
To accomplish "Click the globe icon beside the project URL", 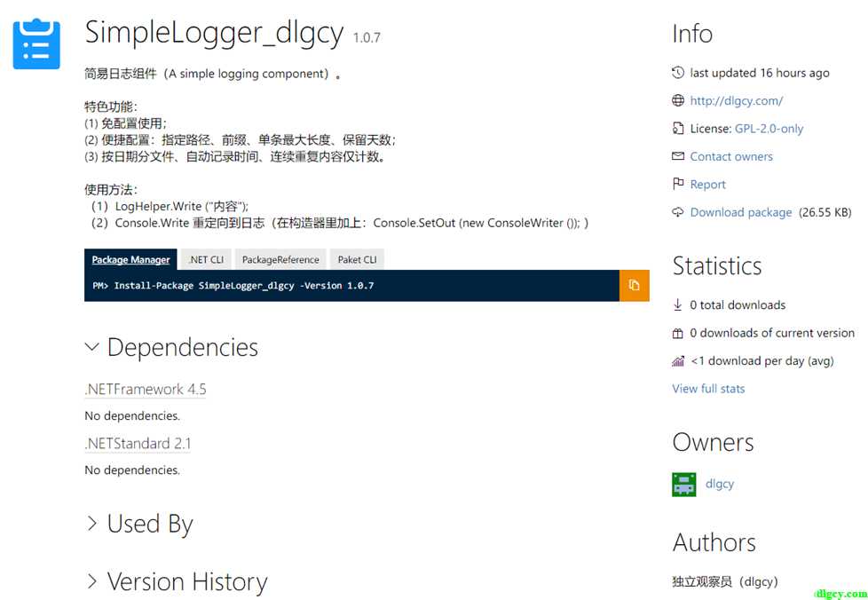I will point(677,100).
